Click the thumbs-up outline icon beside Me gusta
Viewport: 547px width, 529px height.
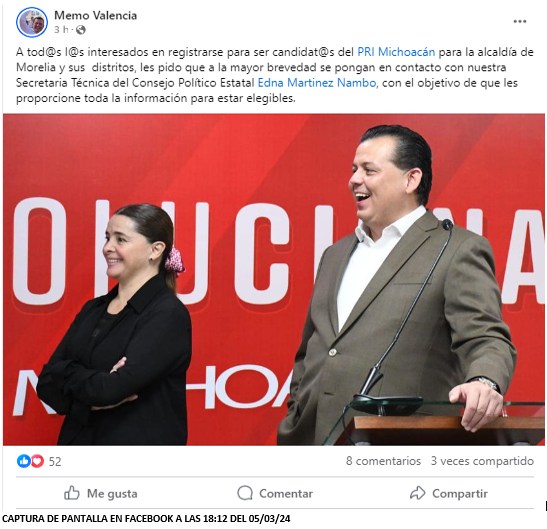(72, 493)
